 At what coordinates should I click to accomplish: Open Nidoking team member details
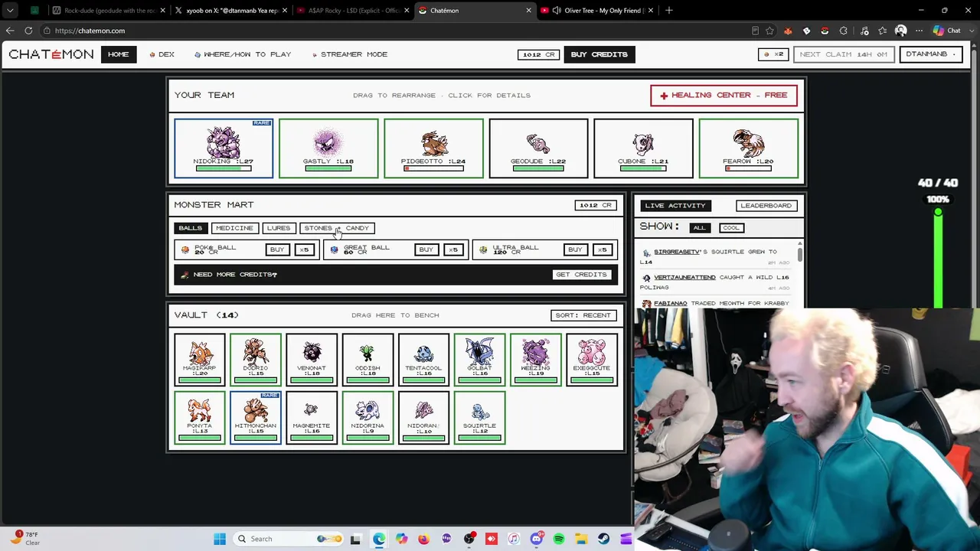click(224, 148)
